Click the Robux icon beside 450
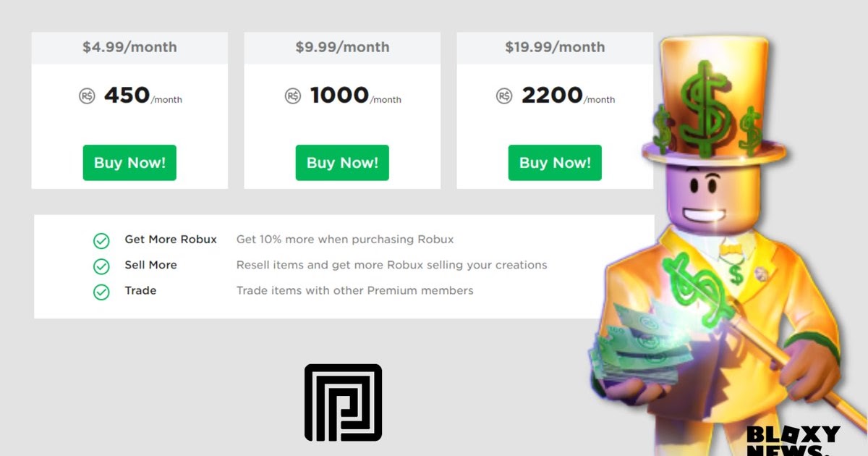Screen dimensions: 868x456 coord(87,96)
